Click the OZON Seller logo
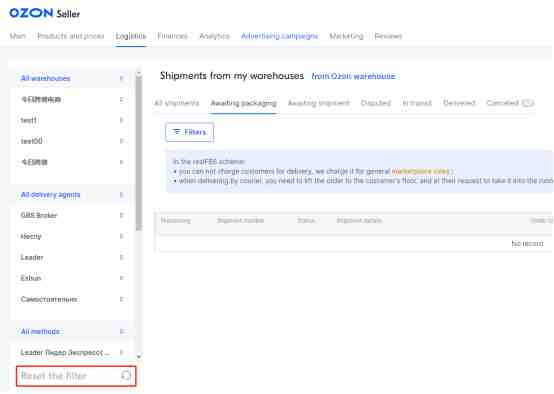The height and width of the screenshot is (394, 554). pyautogui.click(x=45, y=13)
